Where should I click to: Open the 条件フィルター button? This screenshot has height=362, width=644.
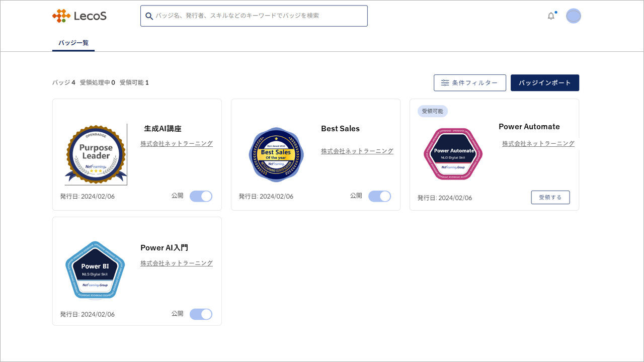(x=470, y=83)
